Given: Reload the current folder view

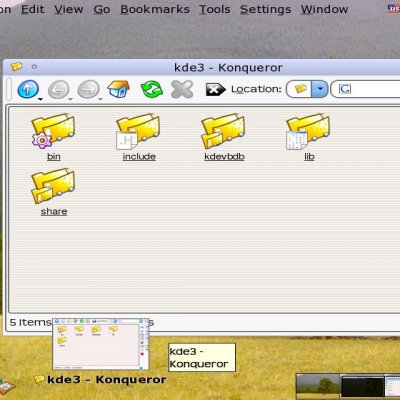Looking at the screenshot, I should 152,89.
